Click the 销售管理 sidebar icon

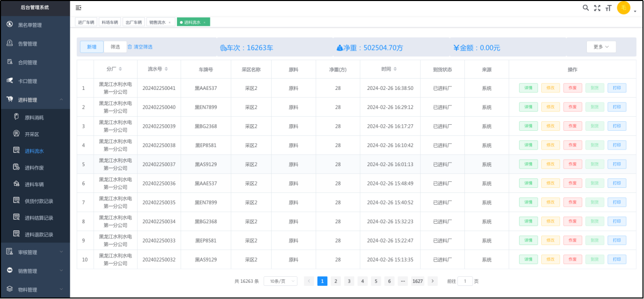[x=10, y=270]
